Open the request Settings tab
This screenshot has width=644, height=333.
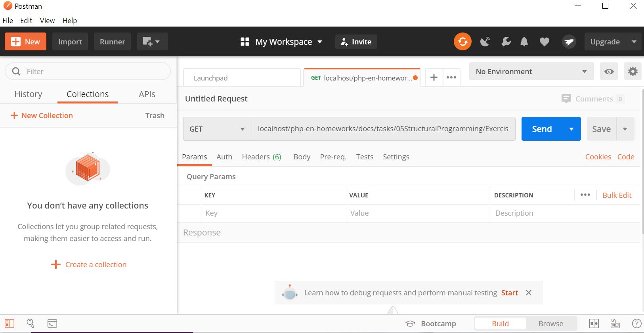pyautogui.click(x=396, y=157)
